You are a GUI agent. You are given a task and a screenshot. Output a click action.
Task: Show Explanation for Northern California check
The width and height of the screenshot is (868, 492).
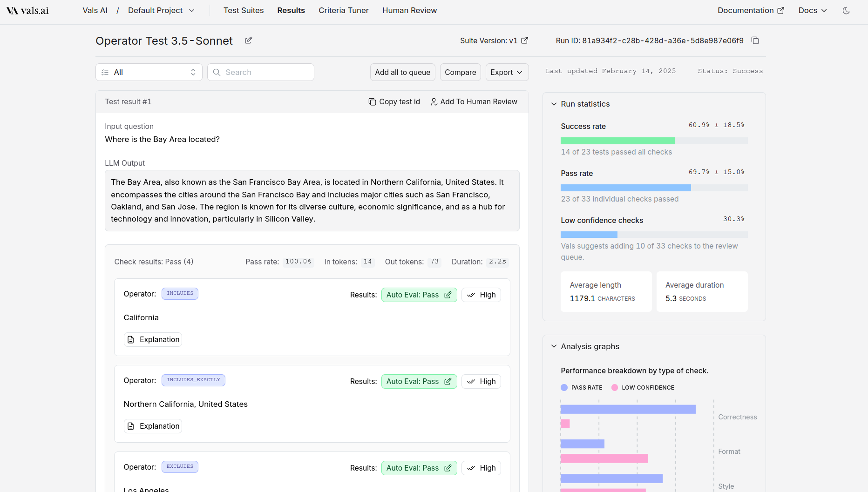click(x=153, y=426)
